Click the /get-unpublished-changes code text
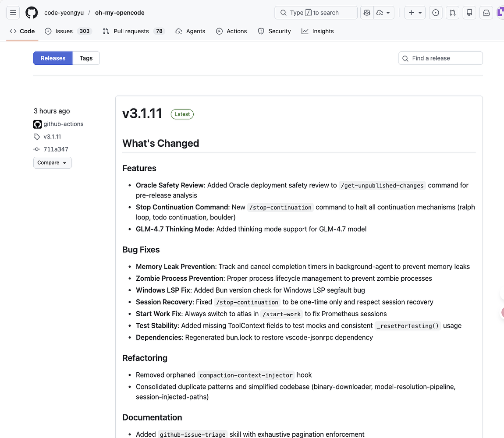This screenshot has height=438, width=504. coord(382,185)
